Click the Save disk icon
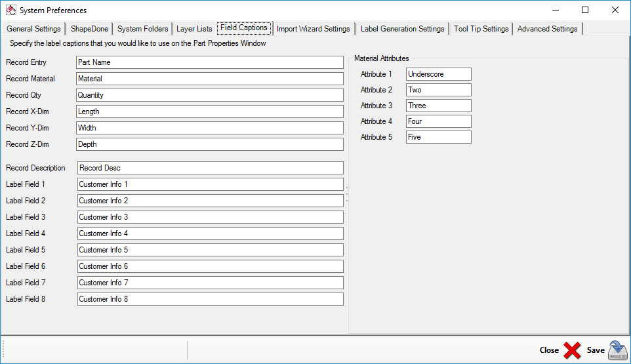Viewport: 631px width, 364px height. (x=618, y=350)
